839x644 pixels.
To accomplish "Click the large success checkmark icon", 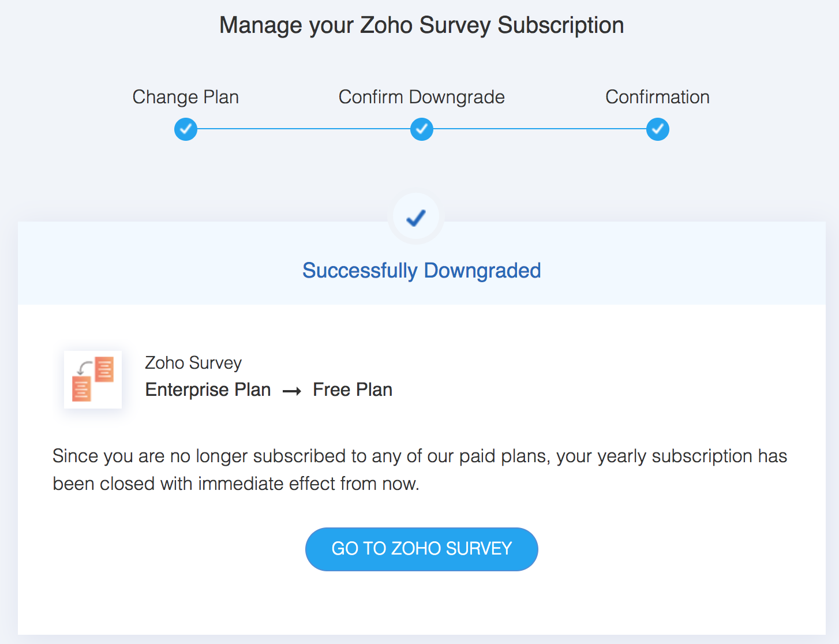I will click(416, 218).
